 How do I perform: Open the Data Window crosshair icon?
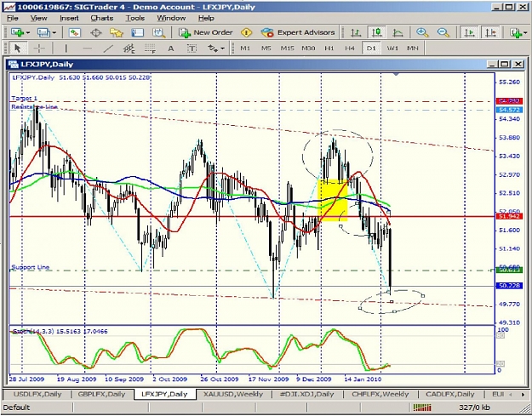pos(96,32)
